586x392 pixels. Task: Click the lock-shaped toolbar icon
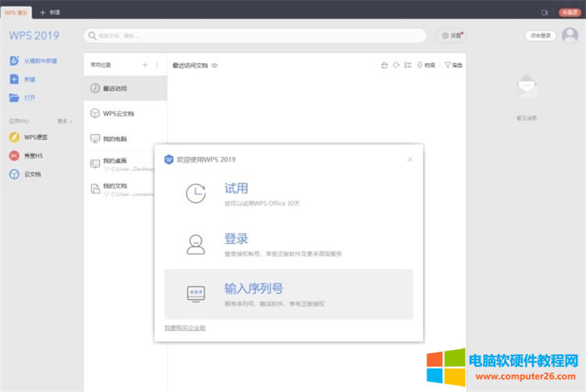pyautogui.click(x=384, y=65)
